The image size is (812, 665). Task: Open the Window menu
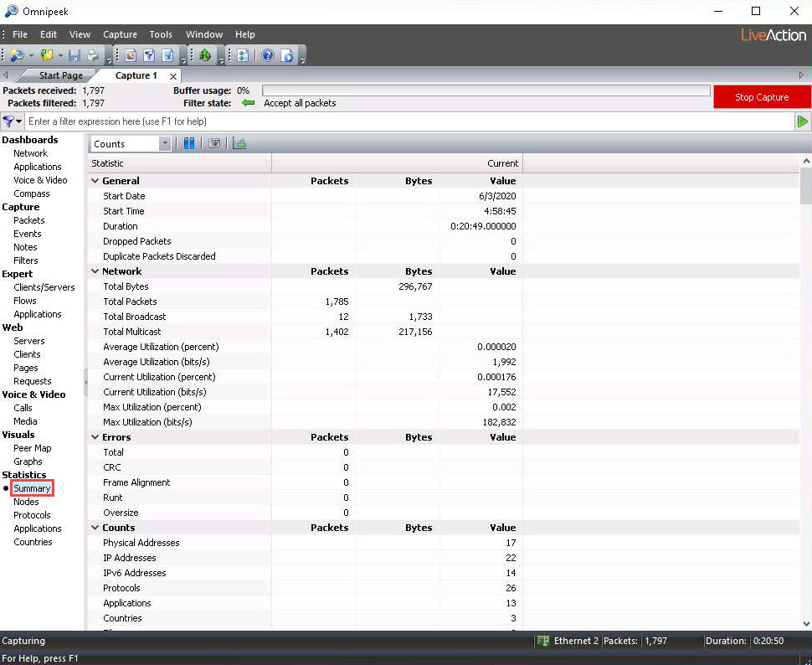[204, 34]
